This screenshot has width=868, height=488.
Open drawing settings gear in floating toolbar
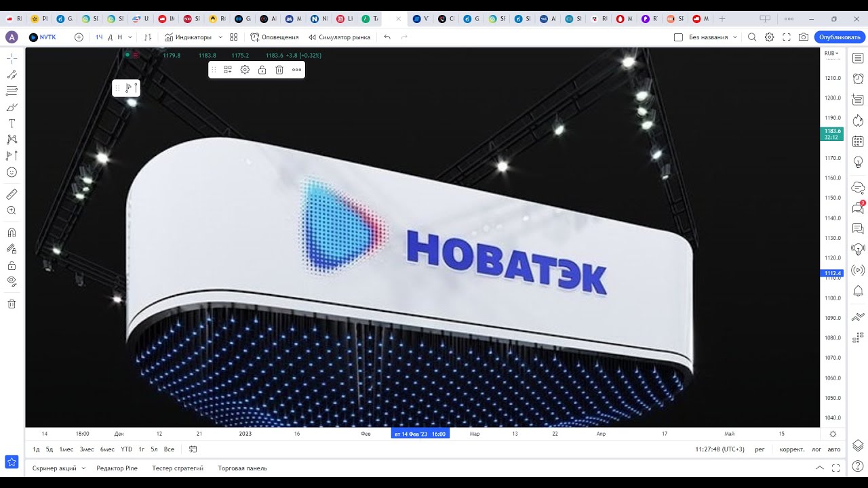click(245, 70)
